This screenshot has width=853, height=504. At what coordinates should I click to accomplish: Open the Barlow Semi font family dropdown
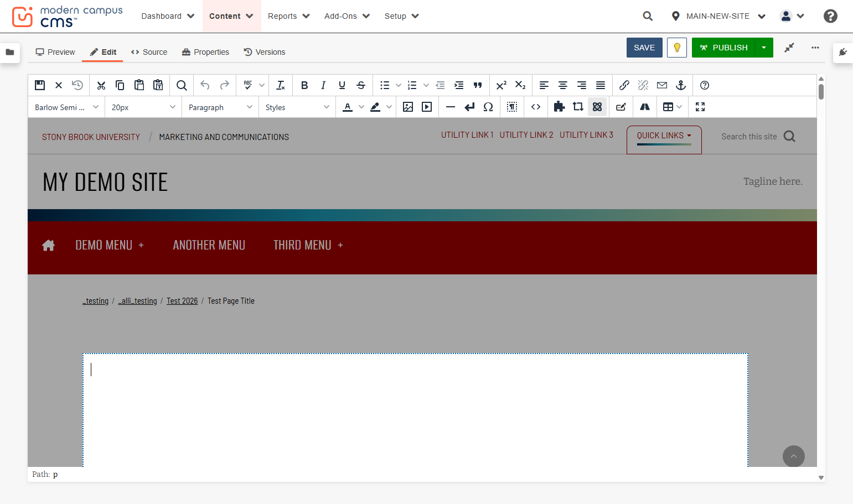point(66,107)
